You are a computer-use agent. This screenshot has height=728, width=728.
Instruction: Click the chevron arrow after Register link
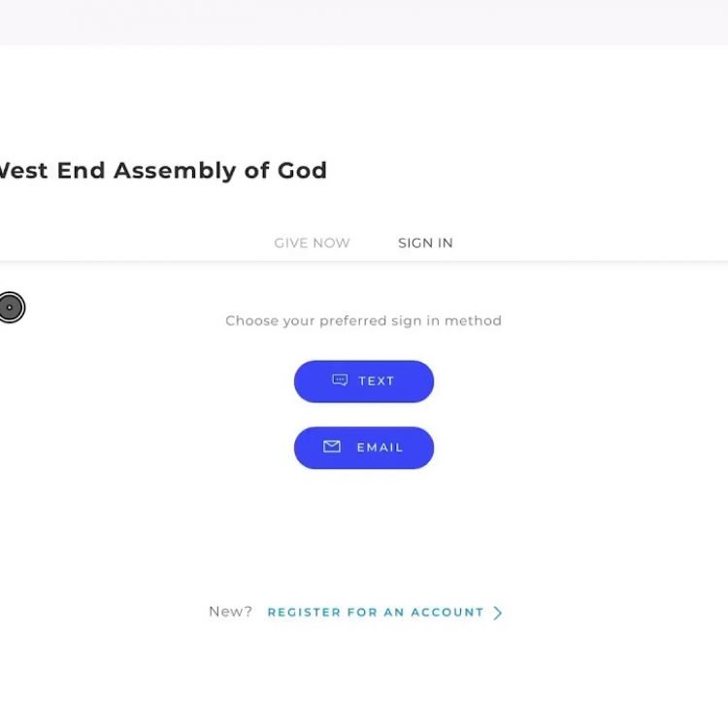click(498, 612)
